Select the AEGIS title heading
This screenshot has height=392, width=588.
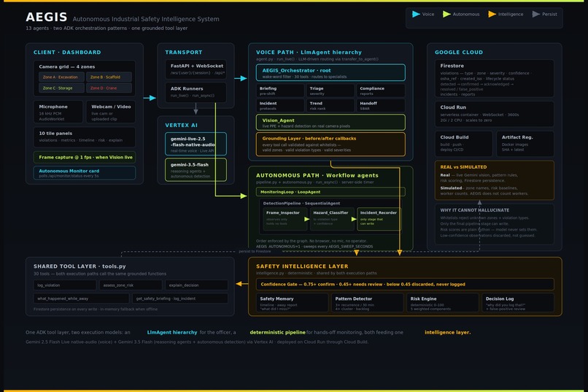(47, 18)
